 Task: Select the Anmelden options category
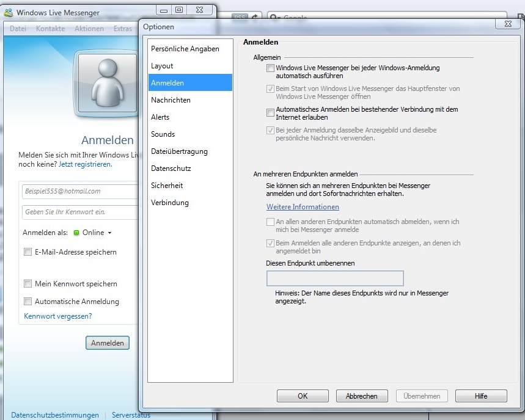(190, 83)
